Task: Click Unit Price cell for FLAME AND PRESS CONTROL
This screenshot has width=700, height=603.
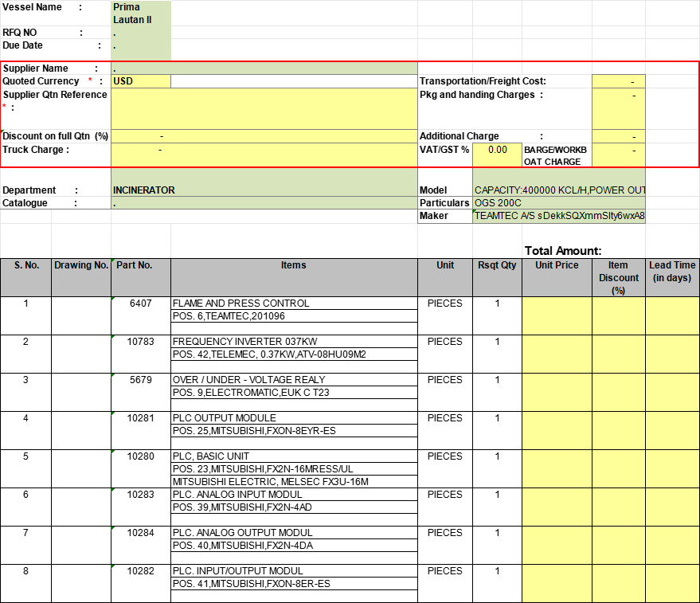Action: pyautogui.click(x=557, y=315)
